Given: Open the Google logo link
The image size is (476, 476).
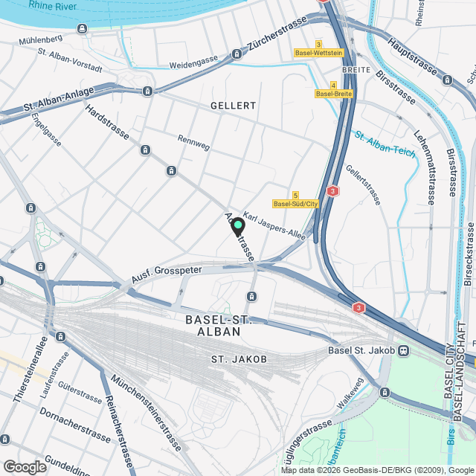Looking at the screenshot, I should click(x=25, y=467).
